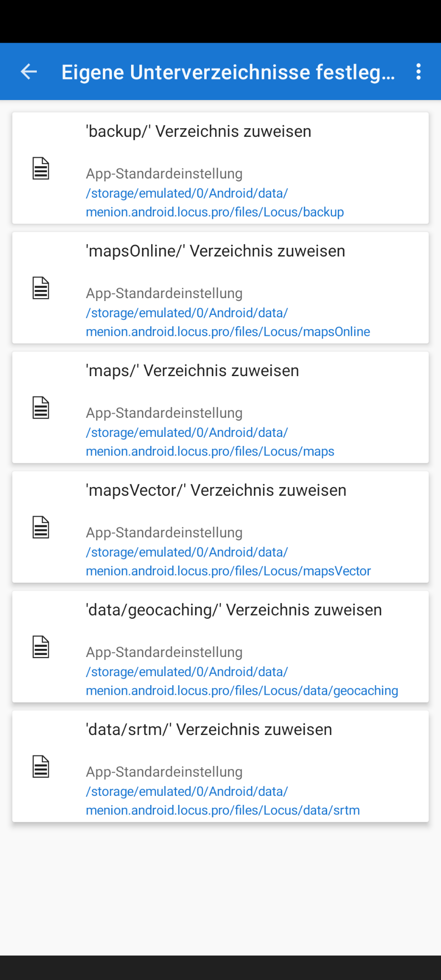Image resolution: width=441 pixels, height=980 pixels.
Task: Click document icon beside maps directory
Action: pos(41,408)
